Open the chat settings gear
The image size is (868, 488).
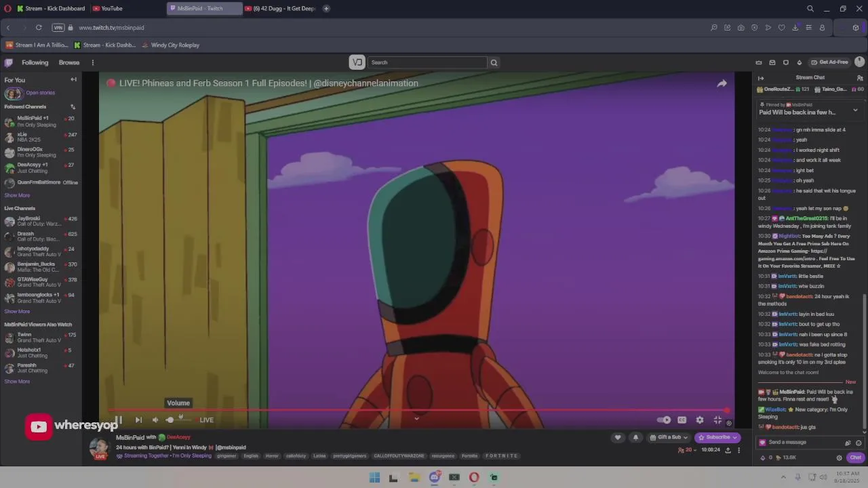click(x=840, y=457)
